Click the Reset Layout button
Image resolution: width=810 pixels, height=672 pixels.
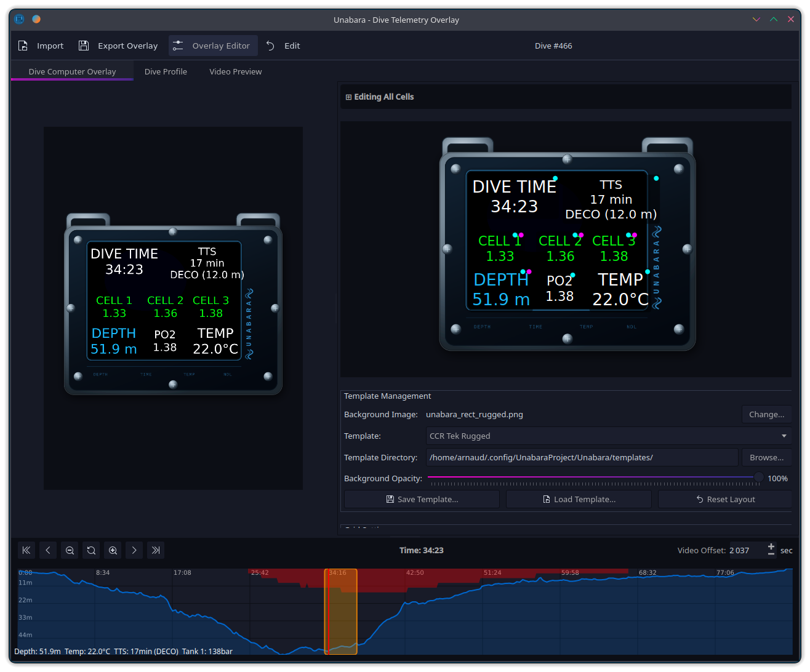point(725,499)
